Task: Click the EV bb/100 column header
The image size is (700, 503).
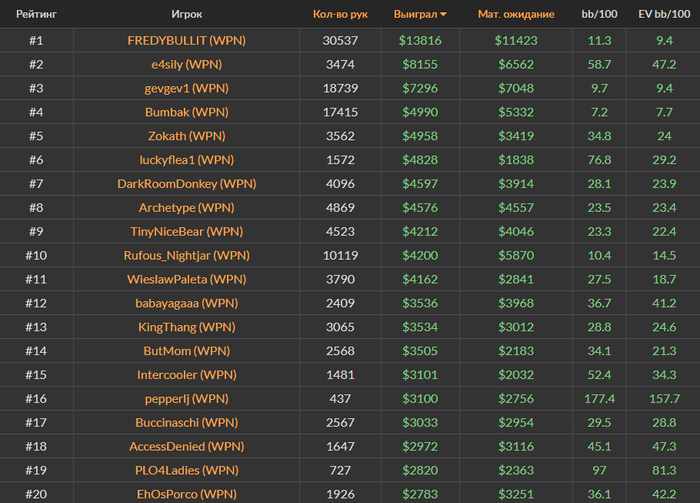Action: point(664,14)
